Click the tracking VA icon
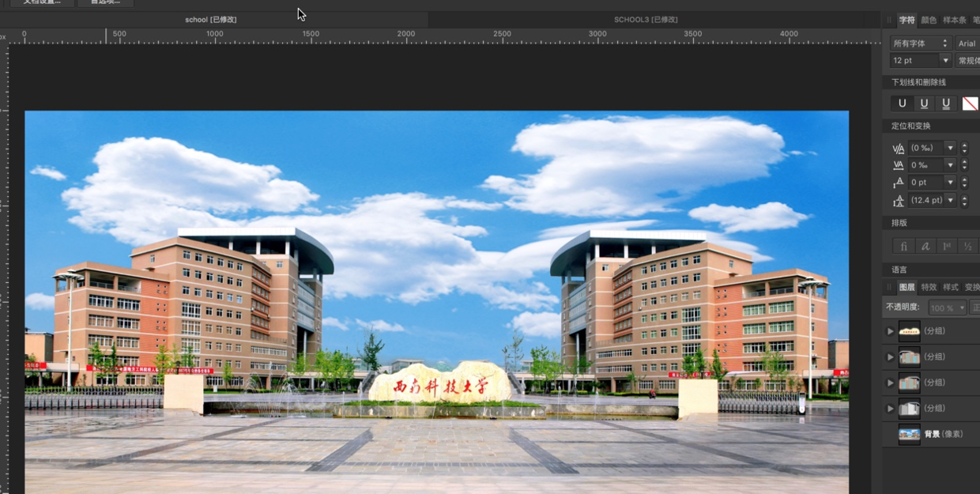The height and width of the screenshot is (494, 980). [898, 165]
